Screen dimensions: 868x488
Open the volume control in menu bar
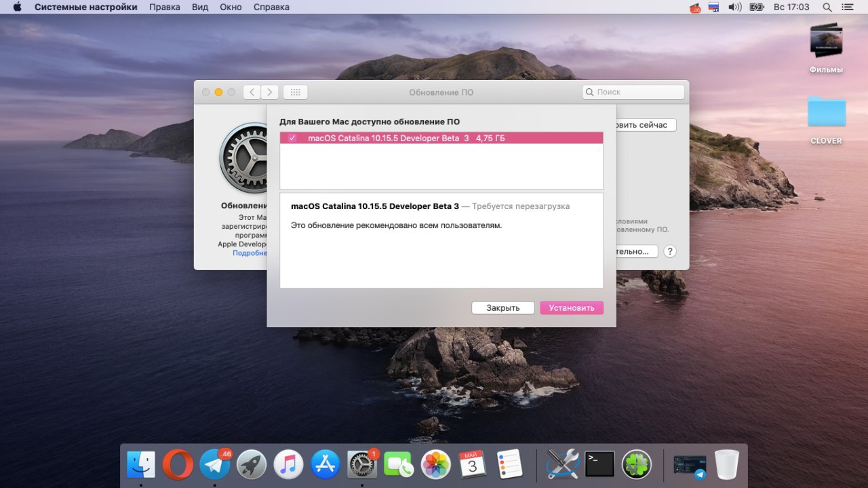click(734, 7)
